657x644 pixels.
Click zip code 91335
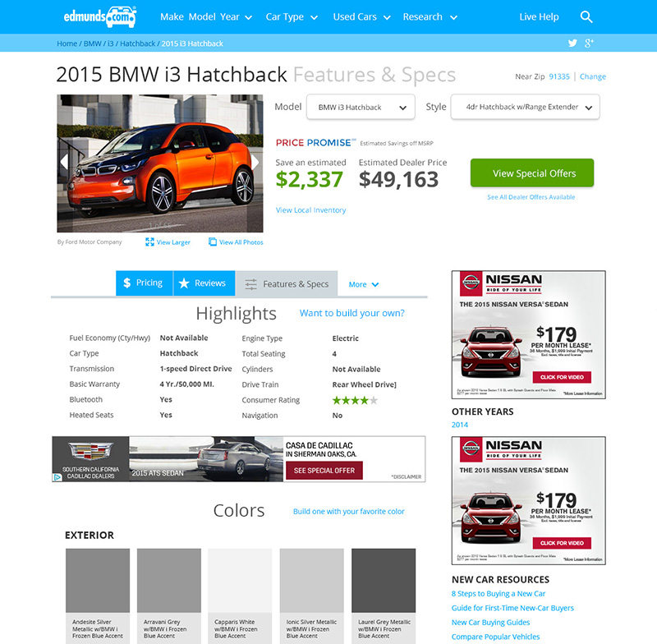pyautogui.click(x=559, y=76)
